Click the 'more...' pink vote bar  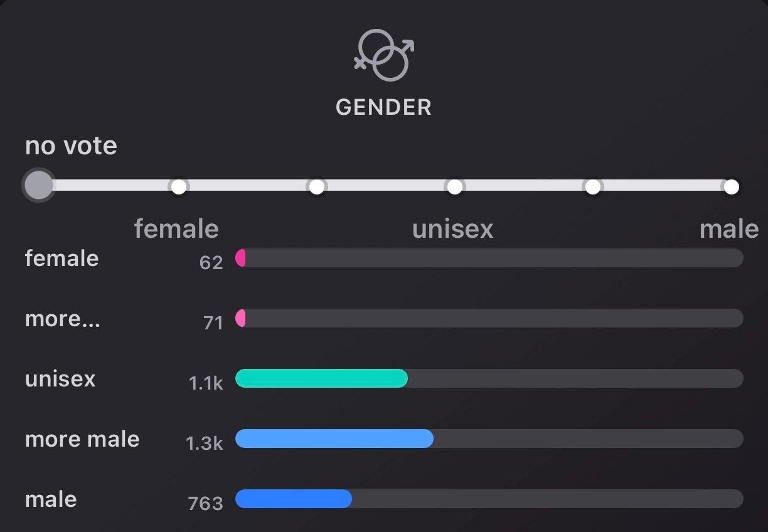click(240, 318)
